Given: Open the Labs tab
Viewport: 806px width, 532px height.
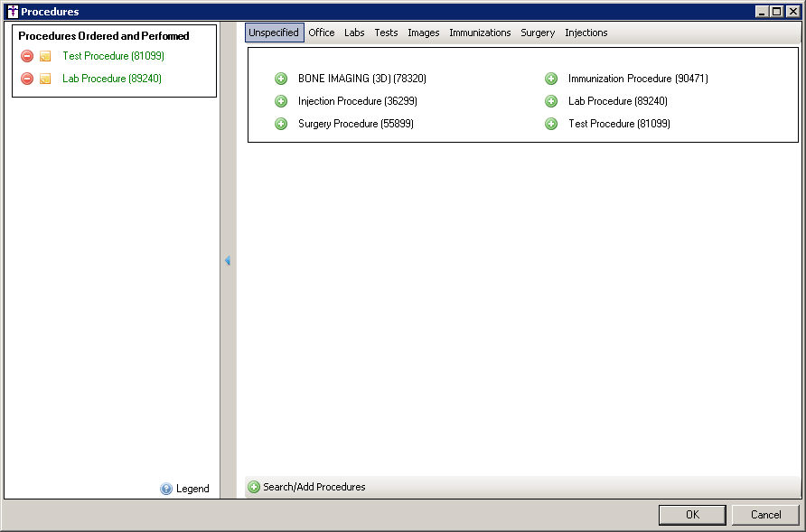Looking at the screenshot, I should tap(354, 33).
